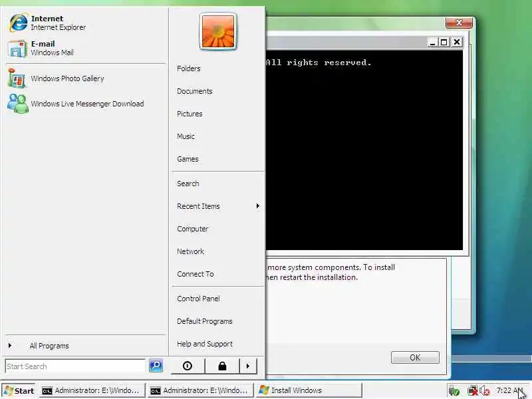Screen dimensions: 532x399
Task: Switch to Install Windows taskbar button
Action: 309,390
